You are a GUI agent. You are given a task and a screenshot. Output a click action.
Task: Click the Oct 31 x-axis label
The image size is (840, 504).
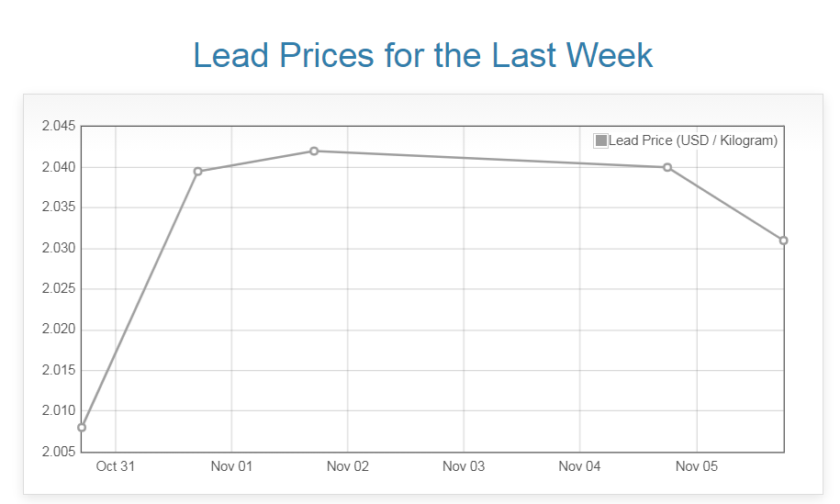coord(116,466)
